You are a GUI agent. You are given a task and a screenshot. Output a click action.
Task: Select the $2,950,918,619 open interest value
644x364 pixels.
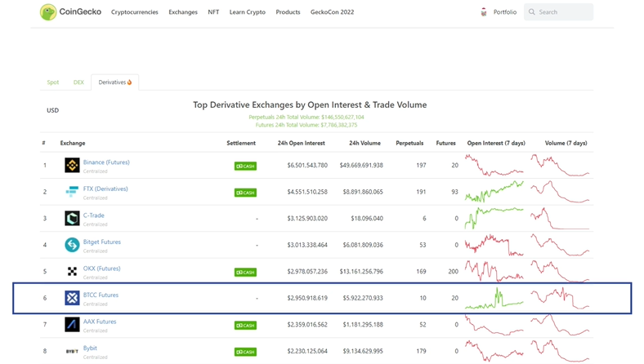click(x=307, y=298)
